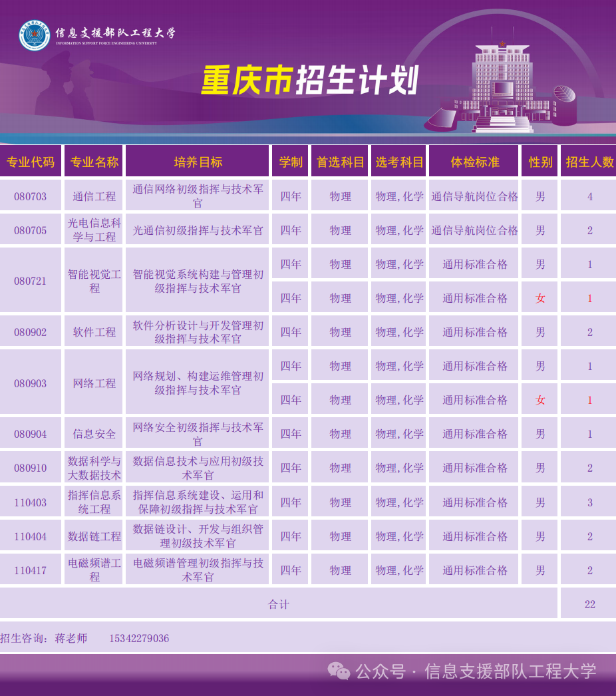Click 四年 in the 数据链工程 row
This screenshot has height=696, width=616.
pyautogui.click(x=291, y=536)
